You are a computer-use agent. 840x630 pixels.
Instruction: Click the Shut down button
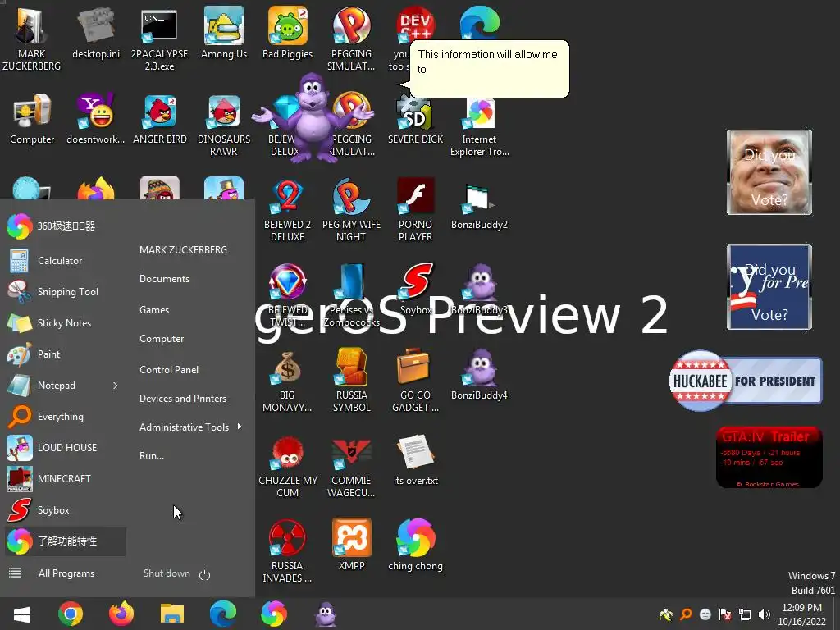coord(167,573)
